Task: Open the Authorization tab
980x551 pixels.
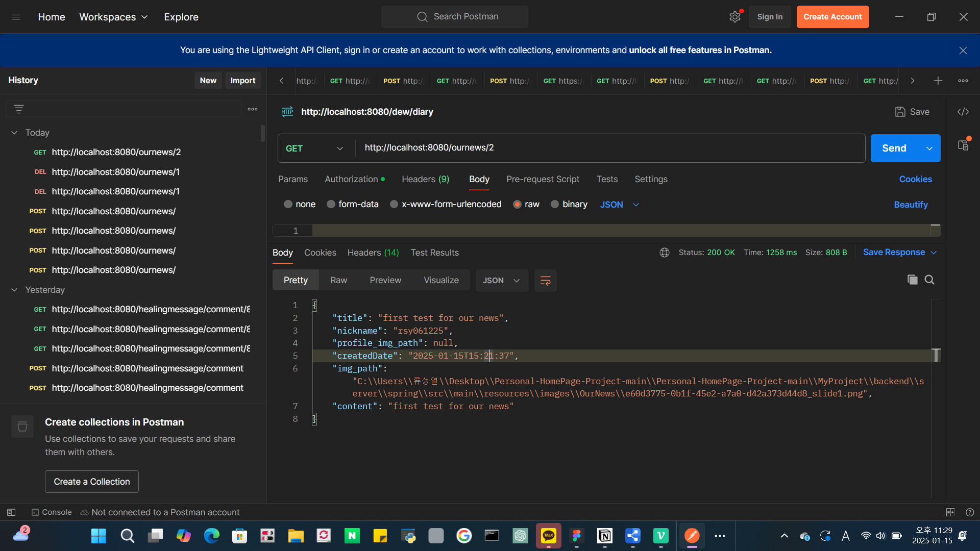Action: click(x=355, y=179)
